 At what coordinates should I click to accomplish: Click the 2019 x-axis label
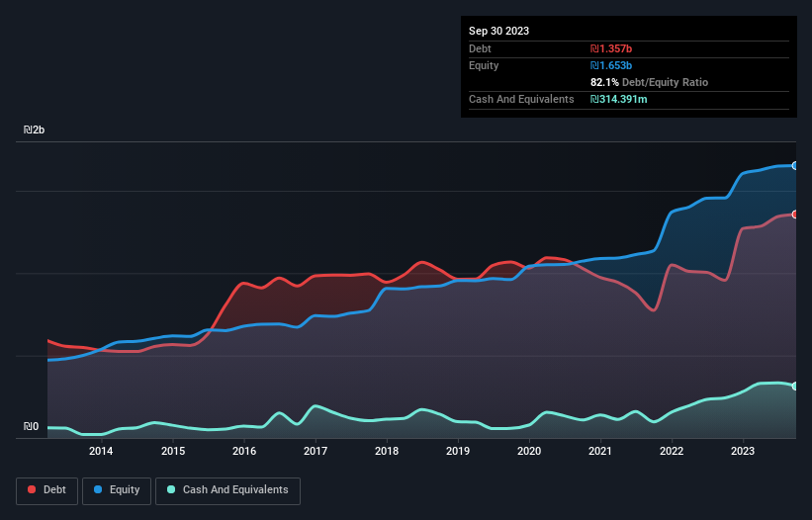[x=458, y=451]
